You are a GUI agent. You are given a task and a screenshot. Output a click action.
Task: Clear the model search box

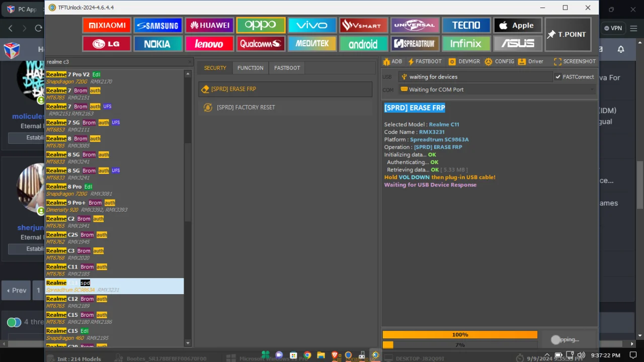tap(190, 62)
